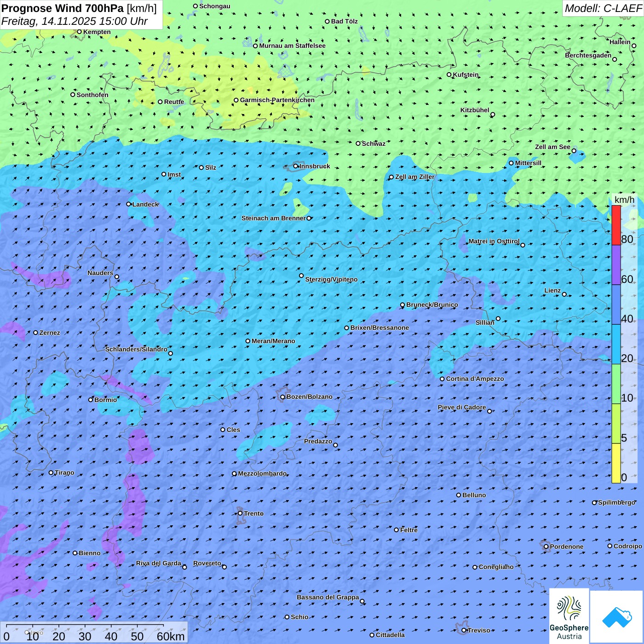Select the Lienz city marker
This screenshot has width=644, height=644.
point(564,294)
